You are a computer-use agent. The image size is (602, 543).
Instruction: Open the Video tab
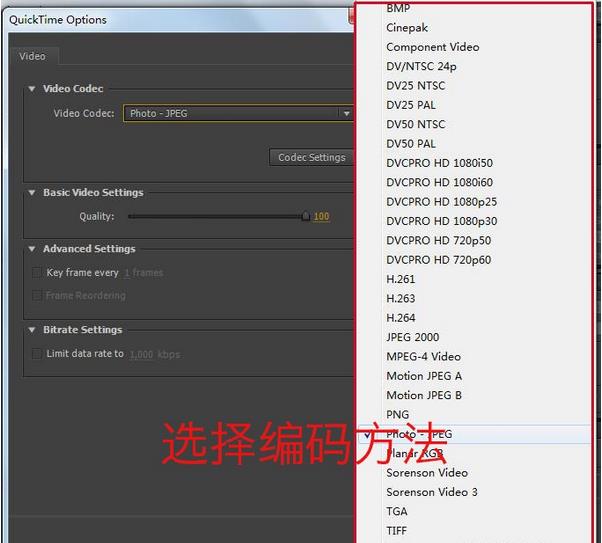[x=33, y=56]
